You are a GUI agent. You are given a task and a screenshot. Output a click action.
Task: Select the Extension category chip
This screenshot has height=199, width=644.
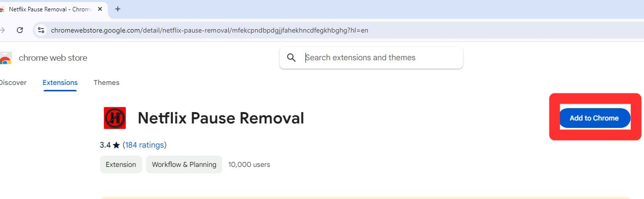pos(121,164)
